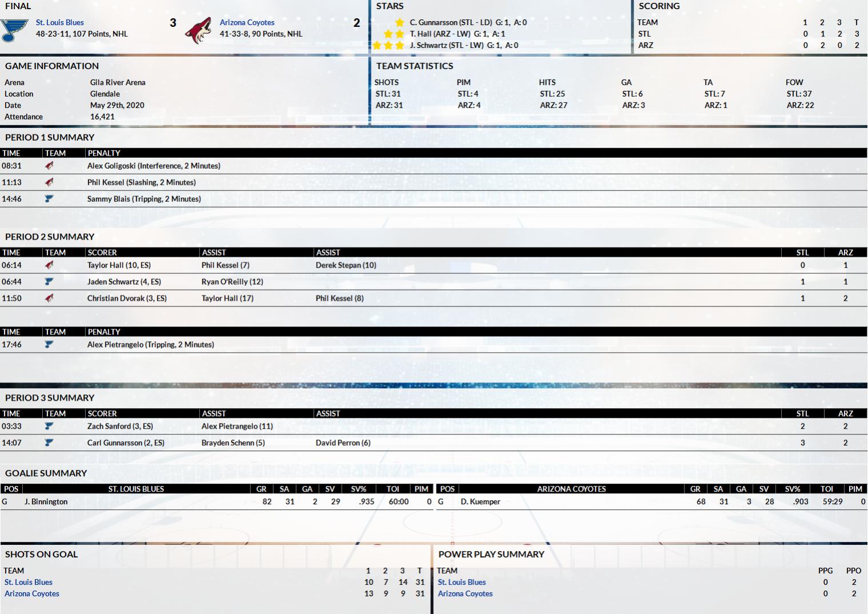Click assist Ryan O'Reilly (12)

click(232, 282)
